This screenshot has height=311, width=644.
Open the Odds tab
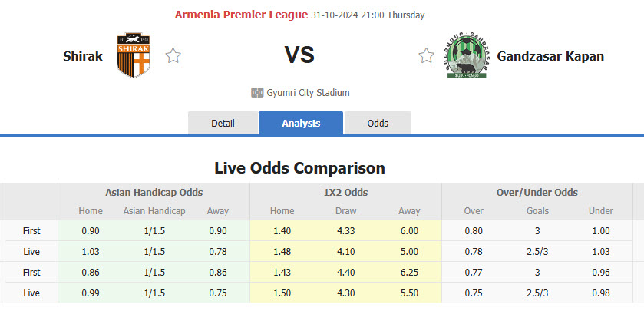pos(378,124)
